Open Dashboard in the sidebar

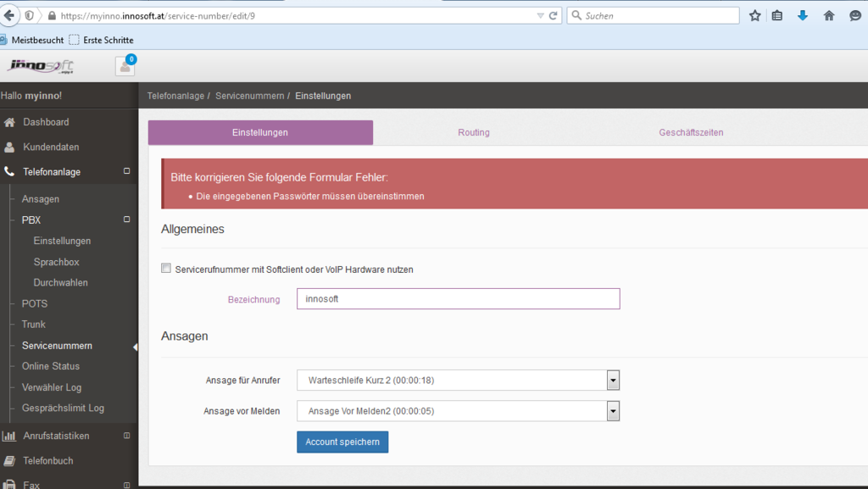(46, 122)
